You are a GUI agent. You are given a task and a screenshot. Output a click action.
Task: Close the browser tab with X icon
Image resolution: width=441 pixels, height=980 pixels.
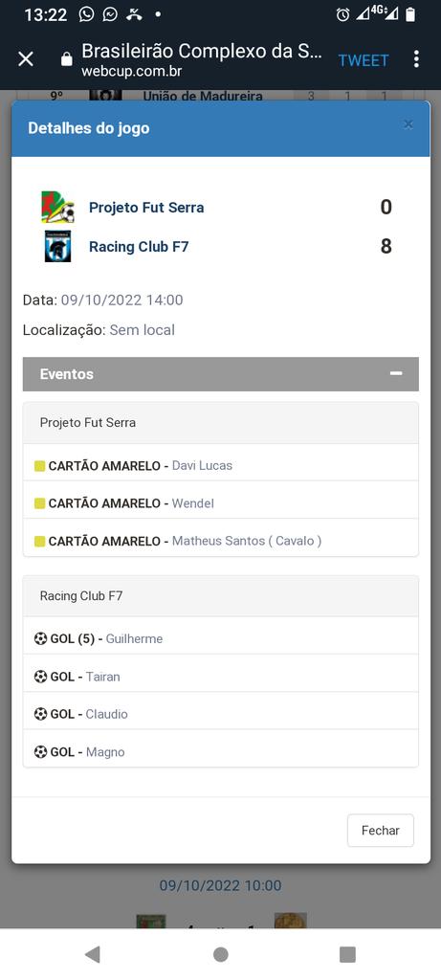click(x=26, y=59)
